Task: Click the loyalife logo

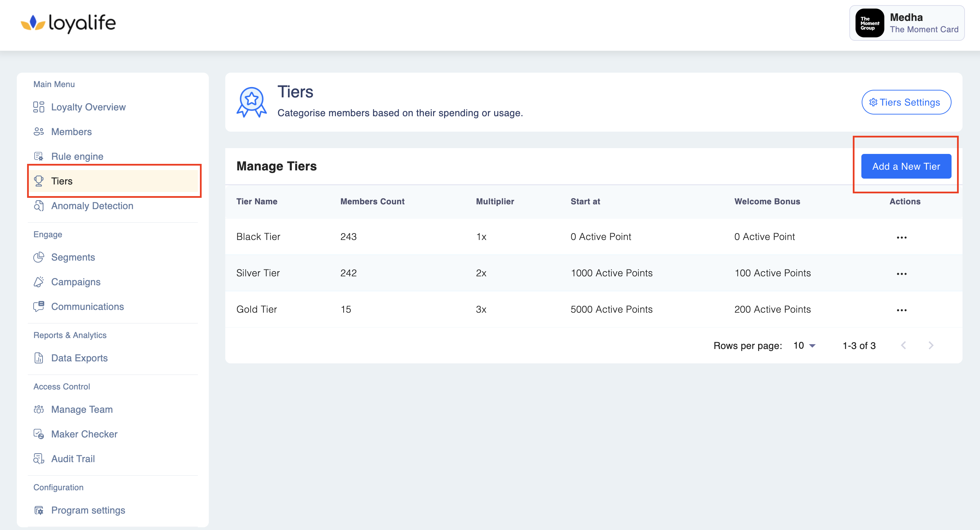Action: (x=69, y=23)
